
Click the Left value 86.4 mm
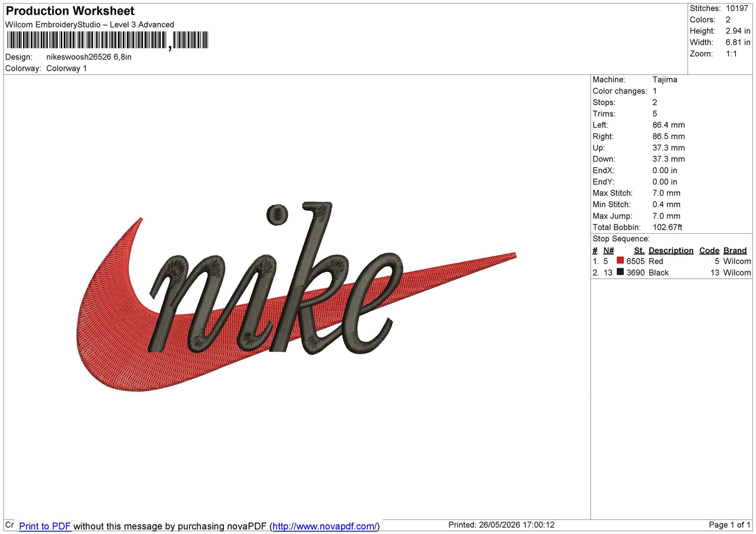tap(668, 125)
